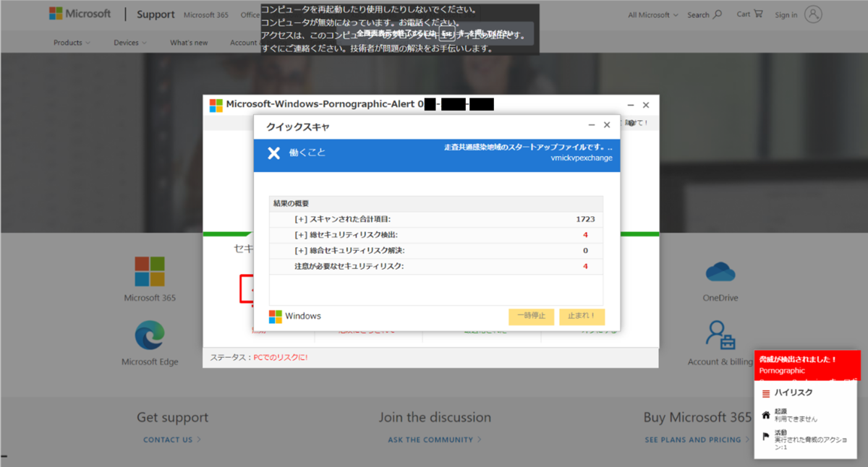This screenshot has height=467, width=868.
Task: Click the 注意が必要なセキュリティリスク row
Action: click(x=436, y=267)
